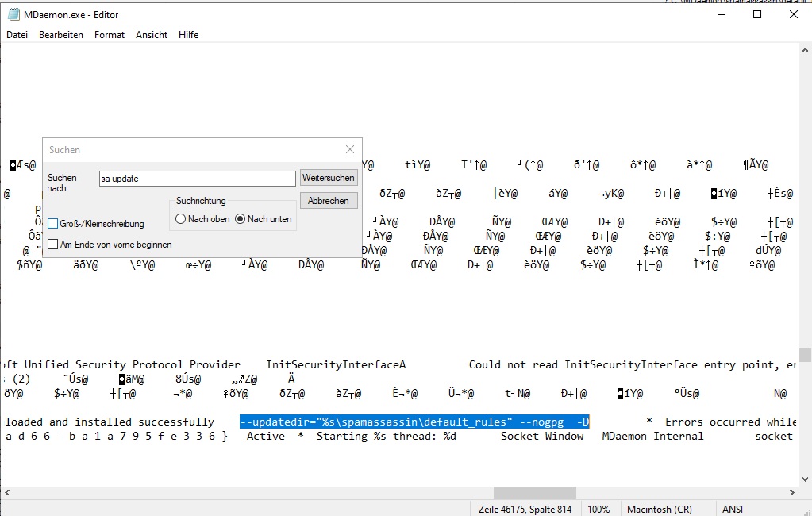Click the Notepad icon in the title bar
This screenshot has width=812, height=516.
coord(13,14)
